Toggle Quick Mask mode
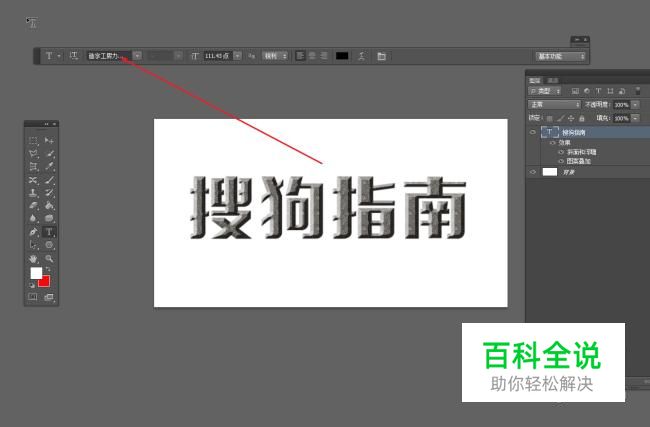Screen dimensions: 650x427 32,297
